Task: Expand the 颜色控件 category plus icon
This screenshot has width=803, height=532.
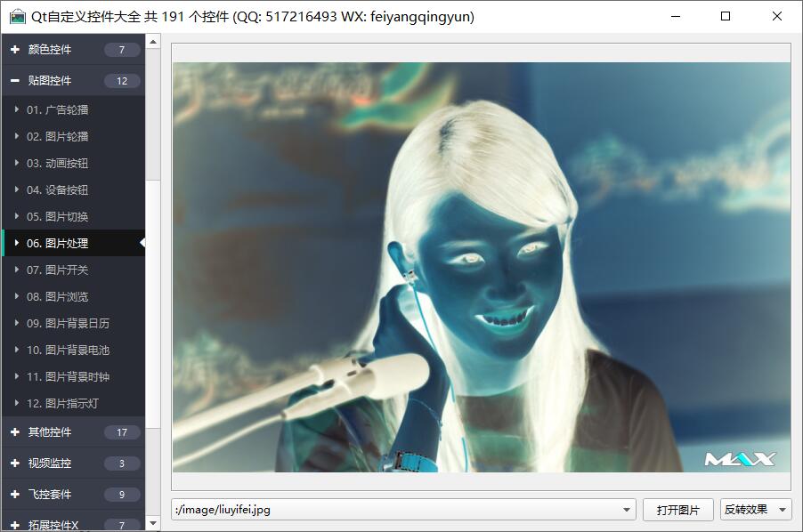Action: pyautogui.click(x=15, y=50)
